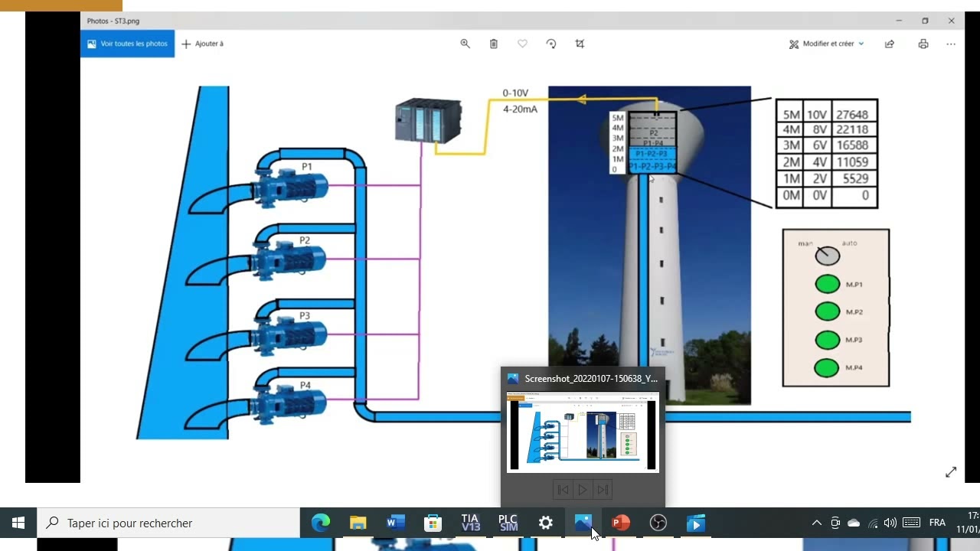Click the Photos app taskbar icon
The image size is (980, 551).
[x=583, y=523]
